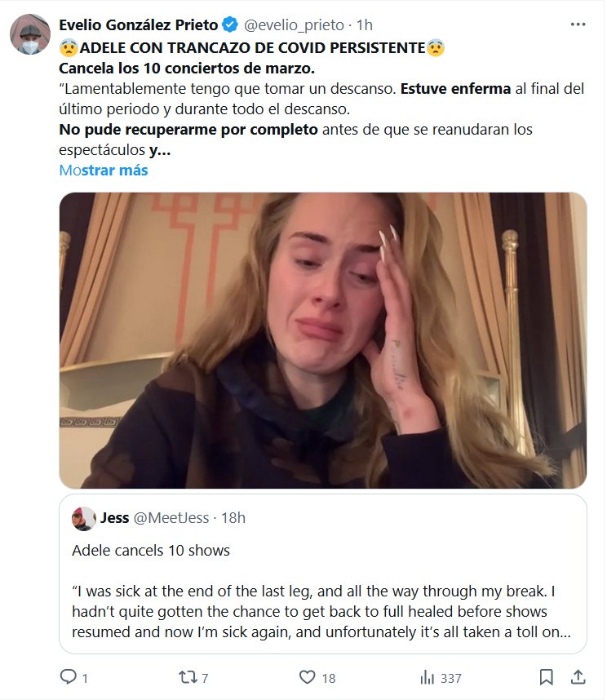Open the attached photo in the tweet
Image resolution: width=607 pixels, height=700 pixels.
322,340
